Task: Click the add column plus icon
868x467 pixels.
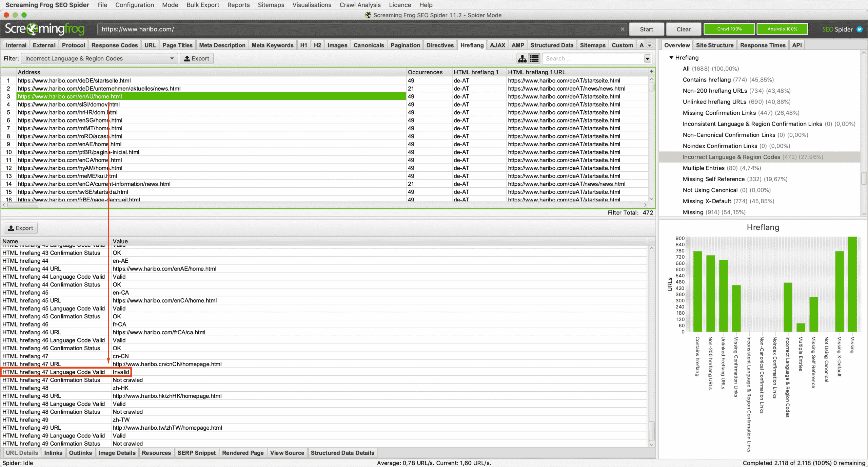Action: 651,72
